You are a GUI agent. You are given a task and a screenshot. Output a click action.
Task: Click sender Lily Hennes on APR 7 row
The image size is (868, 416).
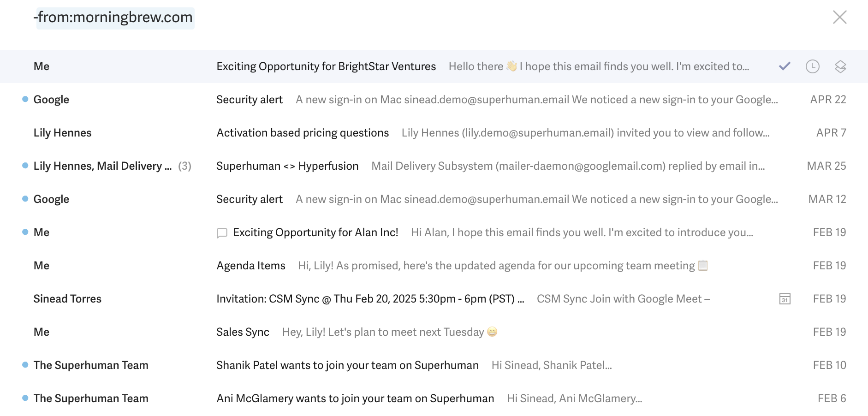click(x=63, y=133)
